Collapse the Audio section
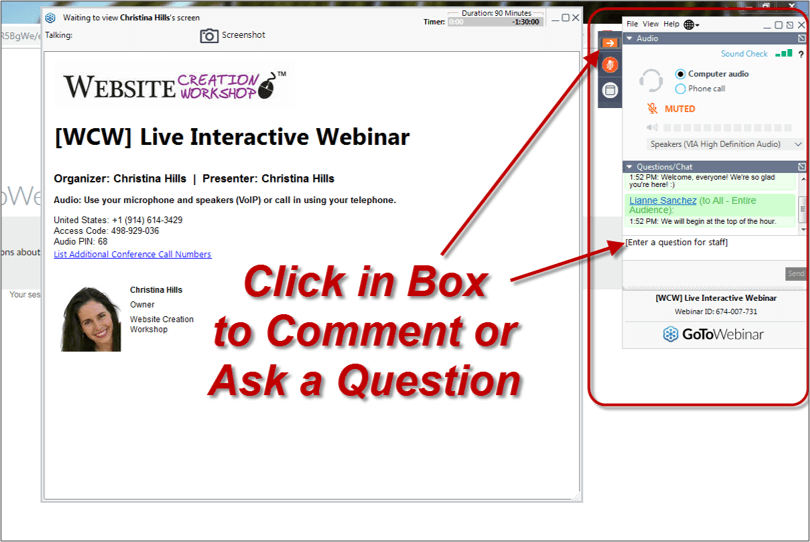The height and width of the screenshot is (542, 810). pos(629,38)
